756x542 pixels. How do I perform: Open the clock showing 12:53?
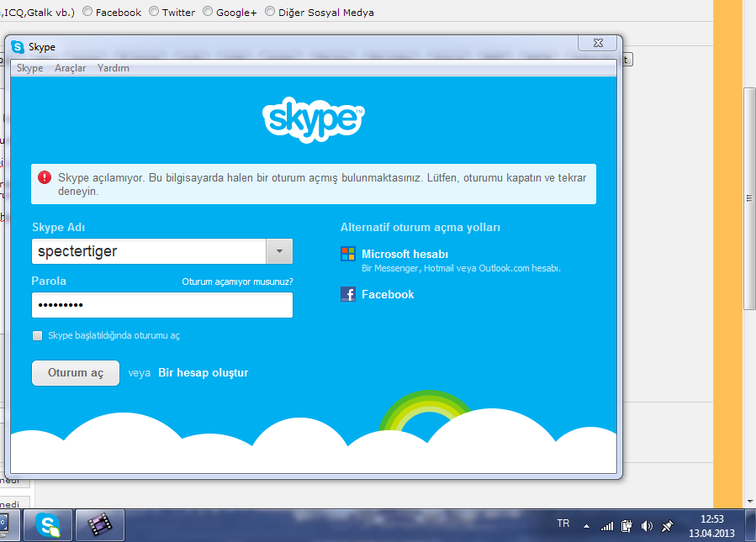(711, 526)
